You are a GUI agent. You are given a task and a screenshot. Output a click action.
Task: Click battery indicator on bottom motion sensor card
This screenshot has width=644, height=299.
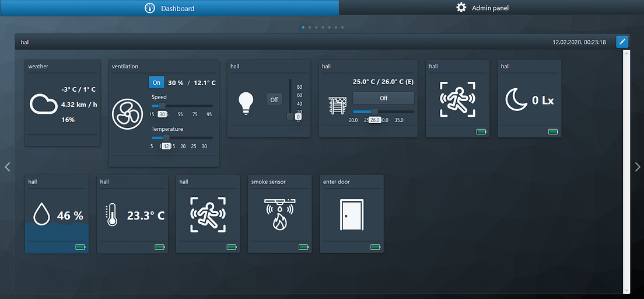[232, 247]
